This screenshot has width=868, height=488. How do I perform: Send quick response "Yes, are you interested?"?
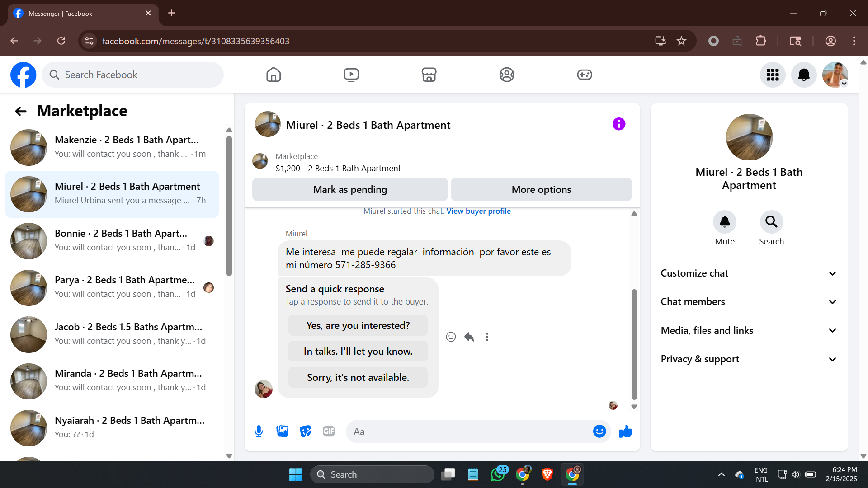pyautogui.click(x=358, y=325)
